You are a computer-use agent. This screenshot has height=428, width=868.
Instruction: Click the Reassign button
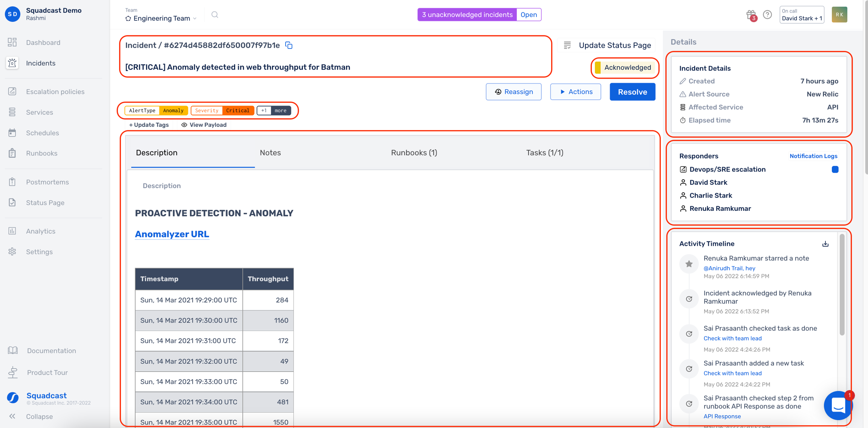(513, 91)
